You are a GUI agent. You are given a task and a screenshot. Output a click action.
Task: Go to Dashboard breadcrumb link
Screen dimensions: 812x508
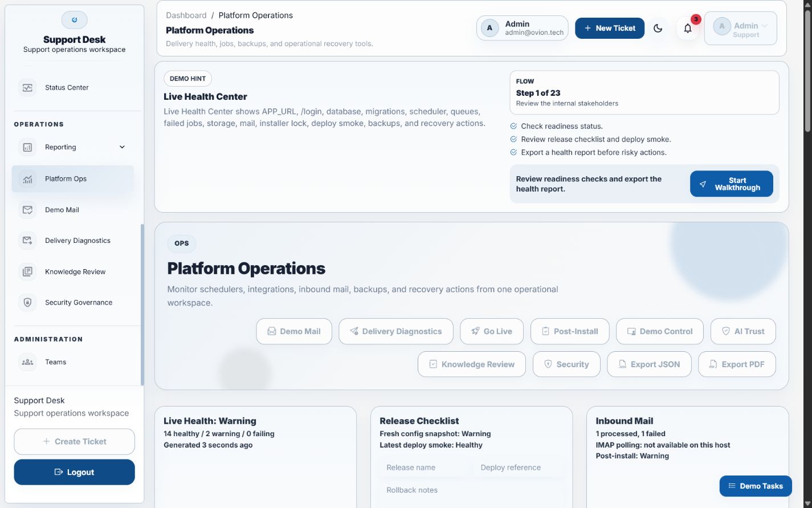pyautogui.click(x=186, y=15)
